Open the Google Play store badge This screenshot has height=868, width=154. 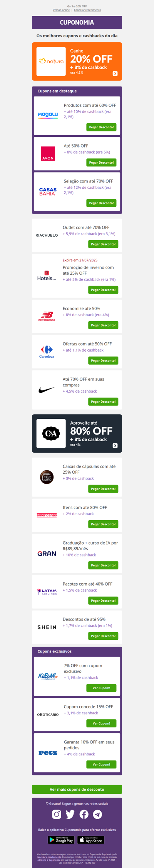pos(61,840)
